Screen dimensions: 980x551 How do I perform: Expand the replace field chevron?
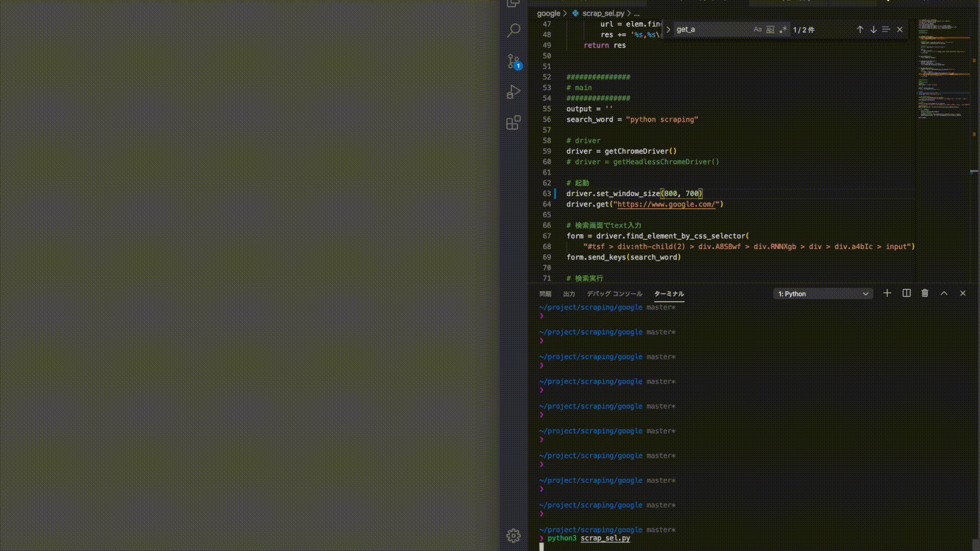pyautogui.click(x=668, y=30)
